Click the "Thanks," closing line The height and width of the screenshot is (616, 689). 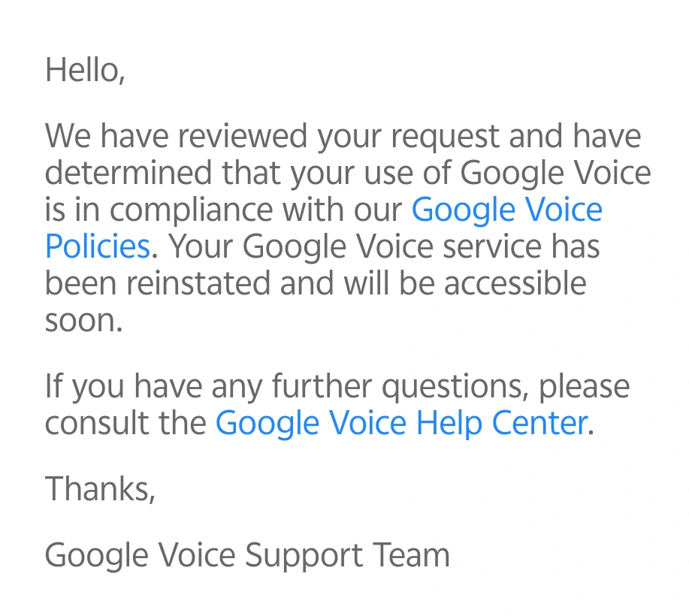[x=100, y=489]
